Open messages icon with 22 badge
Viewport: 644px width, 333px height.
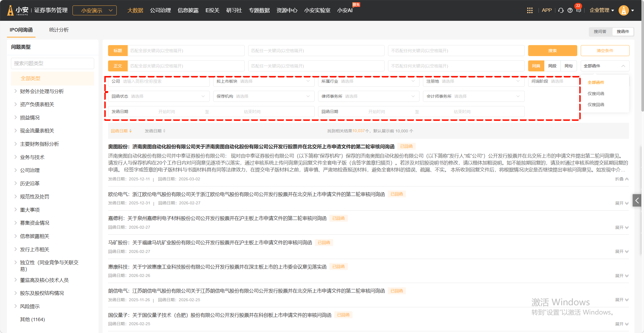pyautogui.click(x=578, y=10)
